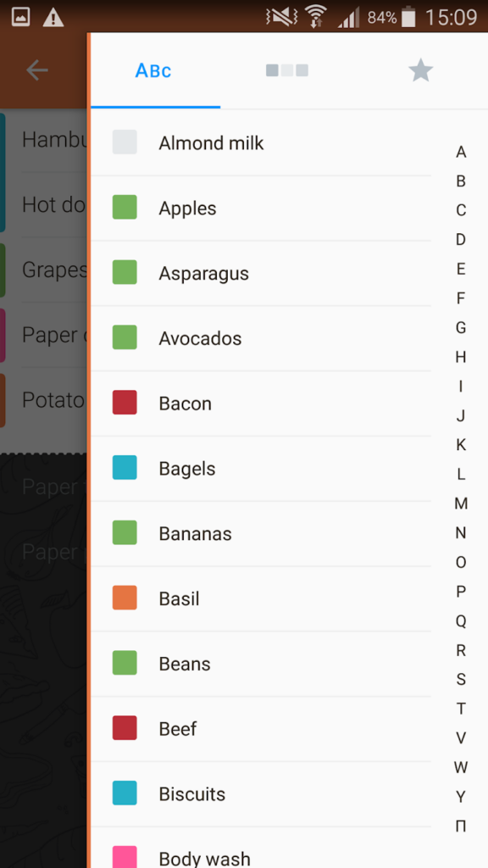Check the square next to Almond milk
The image size is (488, 868).
pyautogui.click(x=125, y=142)
